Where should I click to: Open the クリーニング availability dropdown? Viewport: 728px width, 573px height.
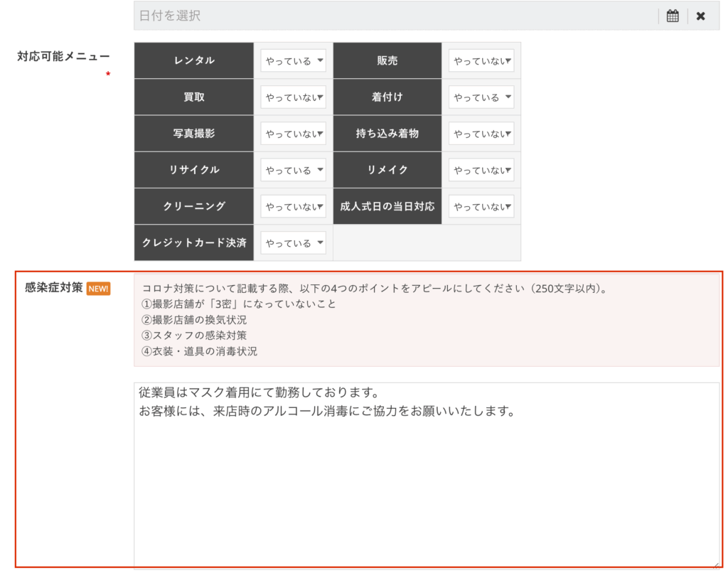(293, 206)
